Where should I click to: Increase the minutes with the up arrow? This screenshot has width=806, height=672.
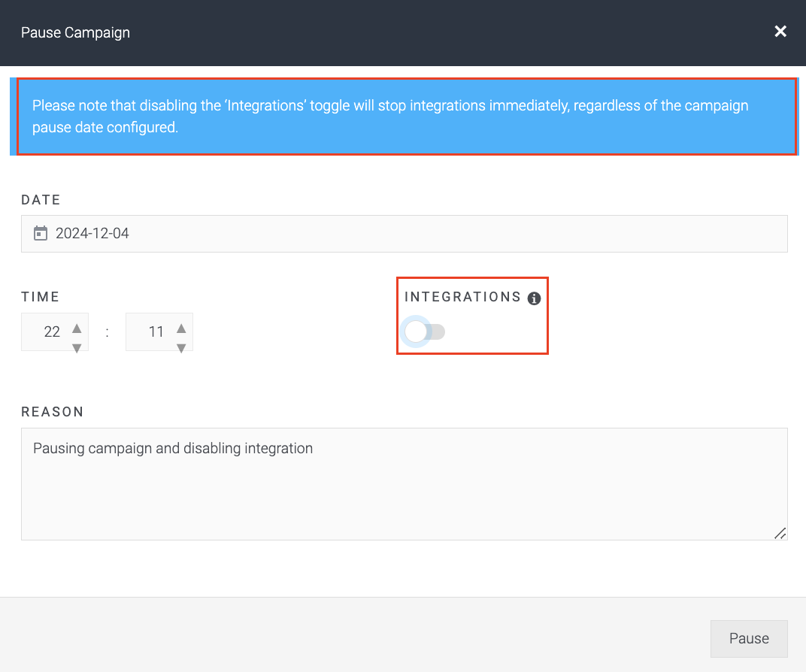181,328
